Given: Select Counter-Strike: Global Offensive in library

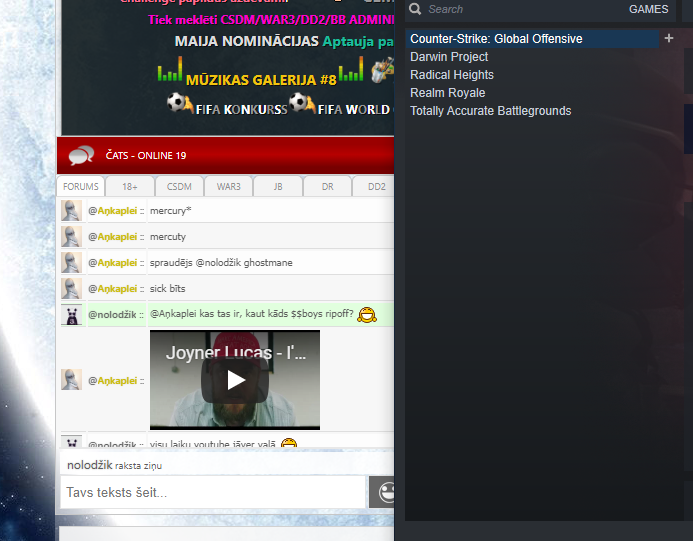Looking at the screenshot, I should coord(532,39).
